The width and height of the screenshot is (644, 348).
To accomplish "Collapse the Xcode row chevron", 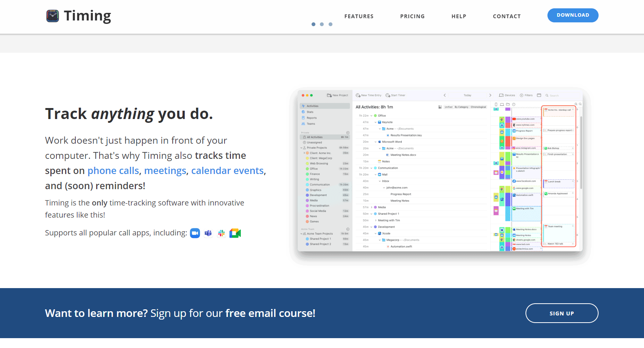I will (376, 234).
